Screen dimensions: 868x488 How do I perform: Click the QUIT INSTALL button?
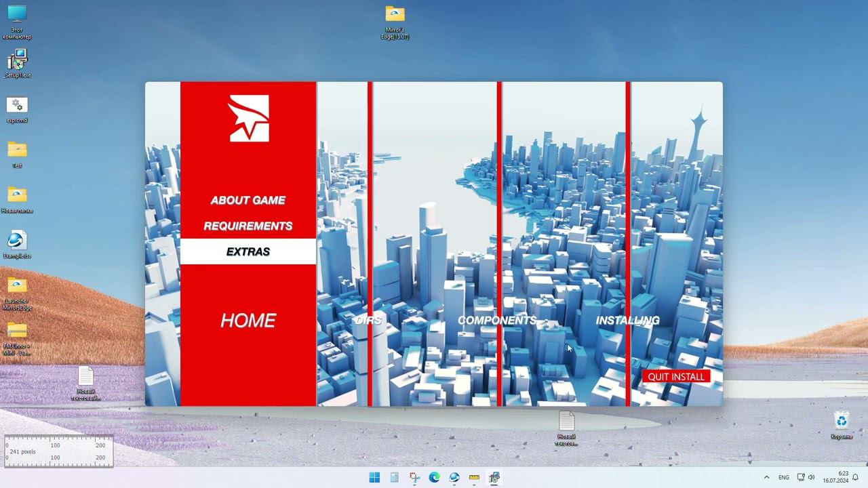[x=676, y=377]
